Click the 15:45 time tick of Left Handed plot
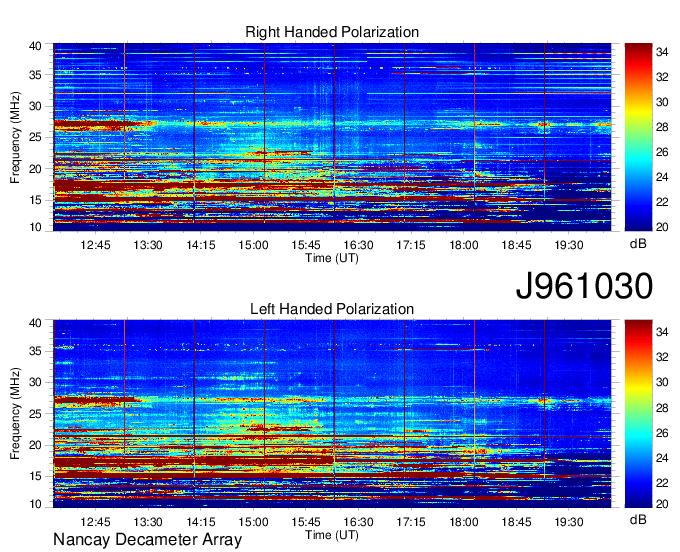Image resolution: width=680 pixels, height=552 pixels. coord(306,522)
